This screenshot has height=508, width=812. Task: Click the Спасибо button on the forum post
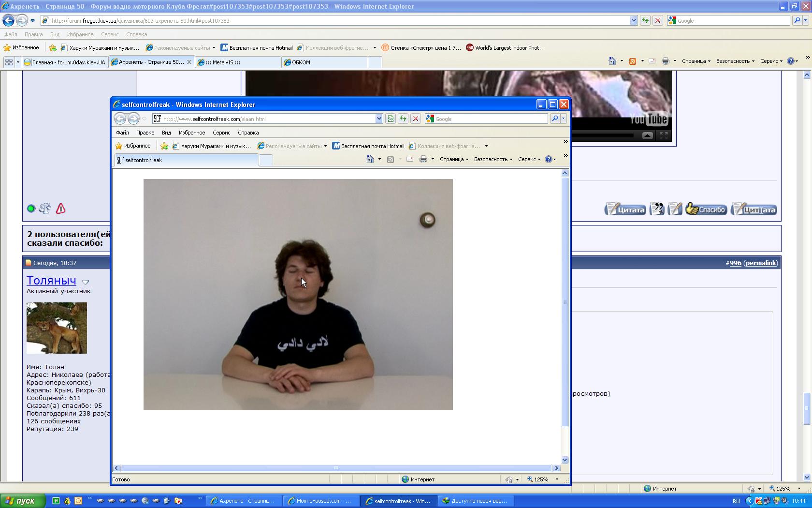click(x=706, y=209)
